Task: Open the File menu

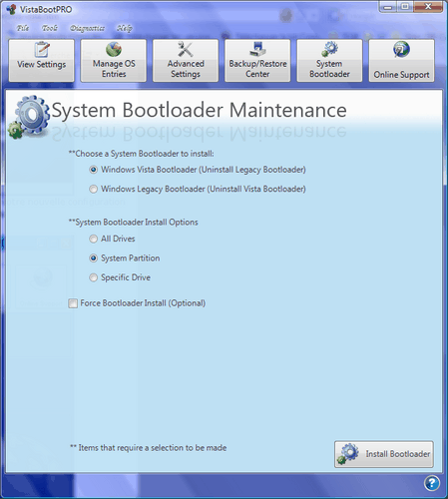Action: coord(23,28)
